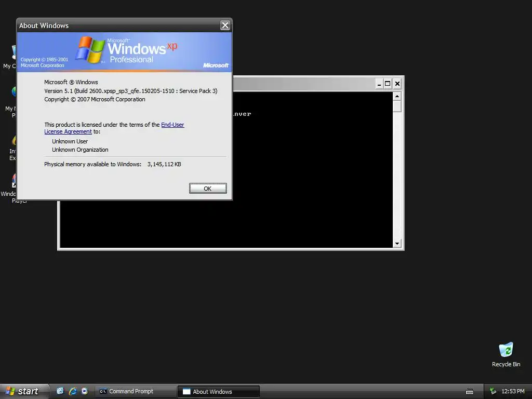This screenshot has height=399, width=532.
Task: Click the 12:53 PM system clock
Action: point(513,391)
